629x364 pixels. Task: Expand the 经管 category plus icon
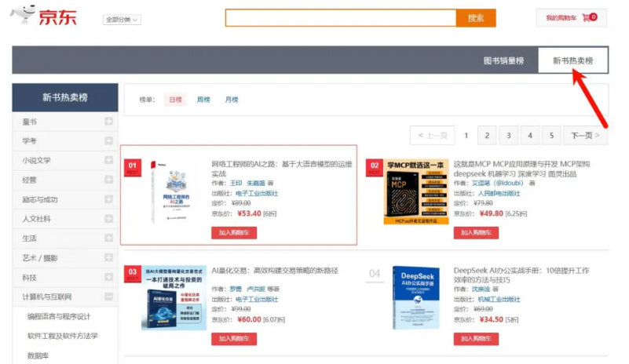pos(108,179)
